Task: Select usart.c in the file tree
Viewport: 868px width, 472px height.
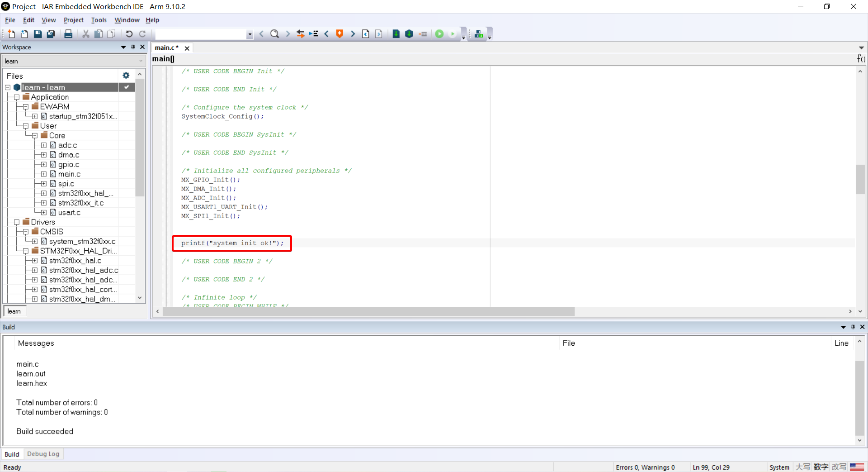Action: (x=69, y=213)
